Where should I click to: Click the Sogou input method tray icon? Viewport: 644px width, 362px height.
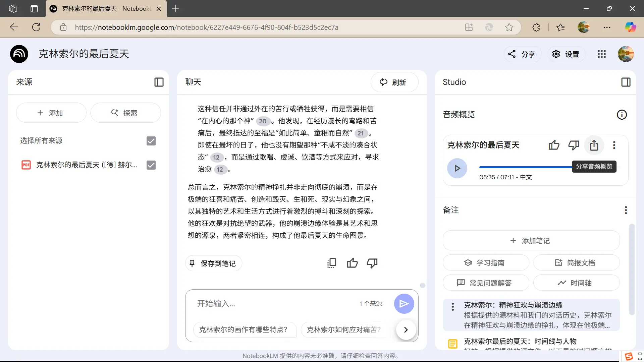pyautogui.click(x=629, y=356)
